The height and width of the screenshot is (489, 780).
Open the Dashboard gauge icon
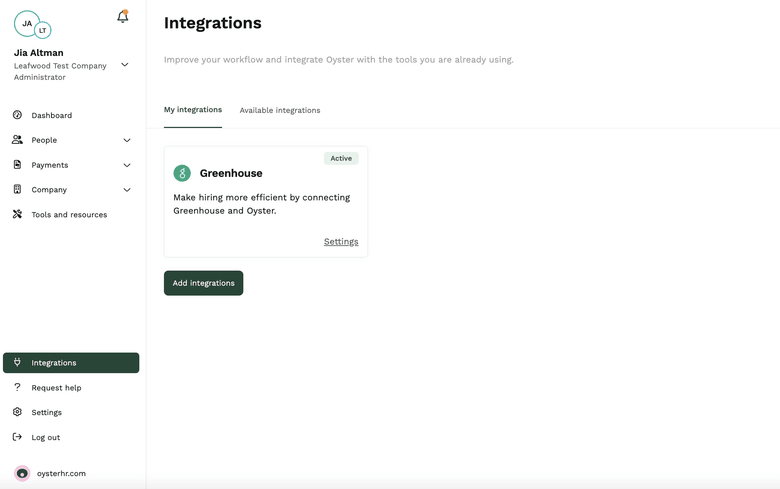tap(17, 115)
